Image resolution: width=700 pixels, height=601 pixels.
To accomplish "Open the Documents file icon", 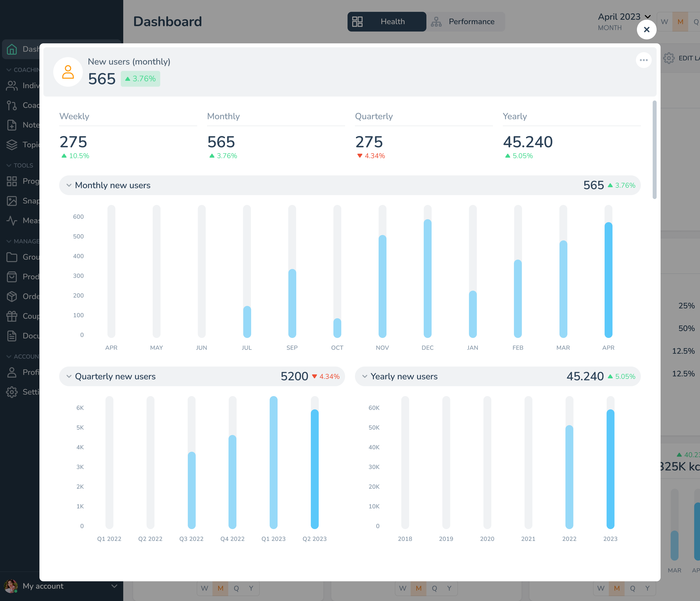I will point(12,336).
